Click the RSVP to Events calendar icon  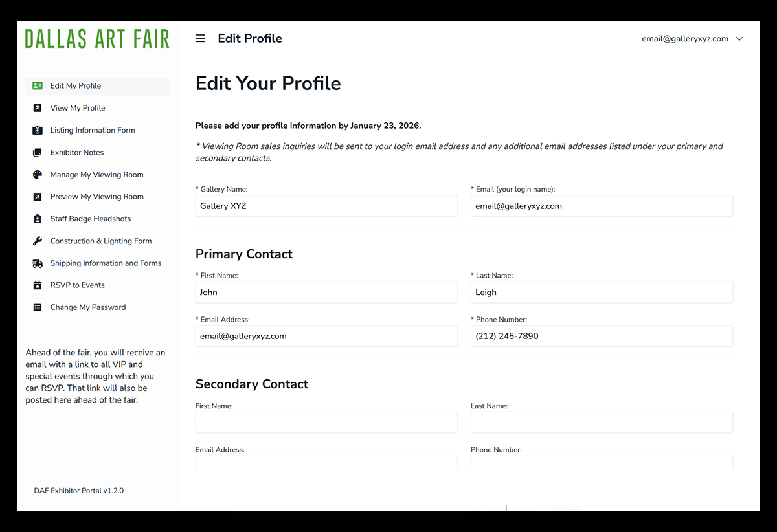pos(38,285)
